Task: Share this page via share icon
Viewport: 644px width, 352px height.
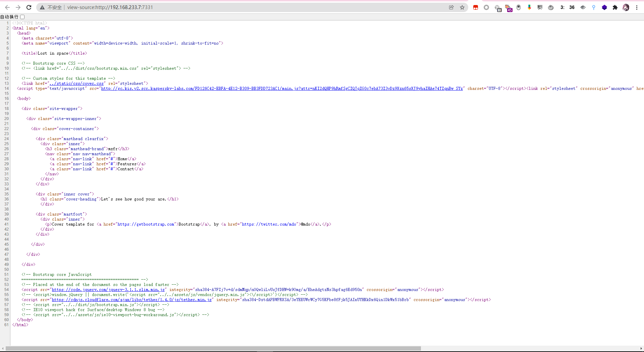Action: click(x=451, y=7)
